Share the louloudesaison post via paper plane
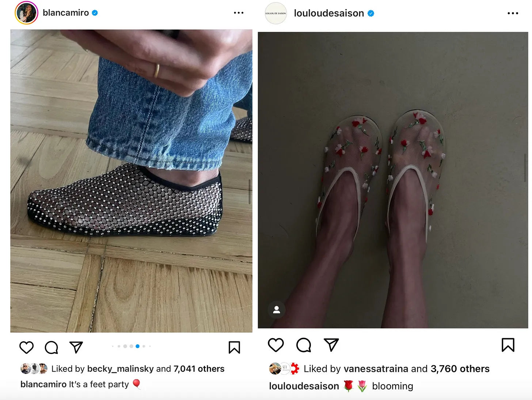 [331, 345]
